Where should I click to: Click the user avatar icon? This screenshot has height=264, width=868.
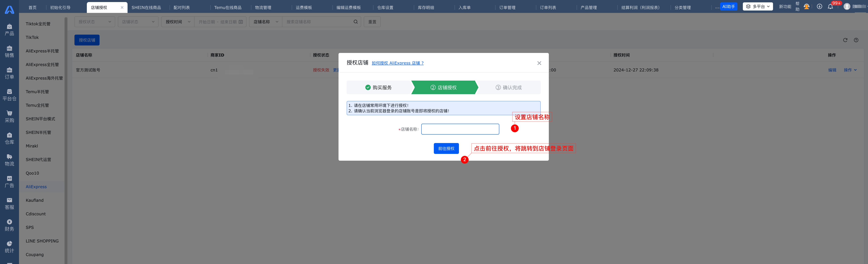[x=847, y=7]
